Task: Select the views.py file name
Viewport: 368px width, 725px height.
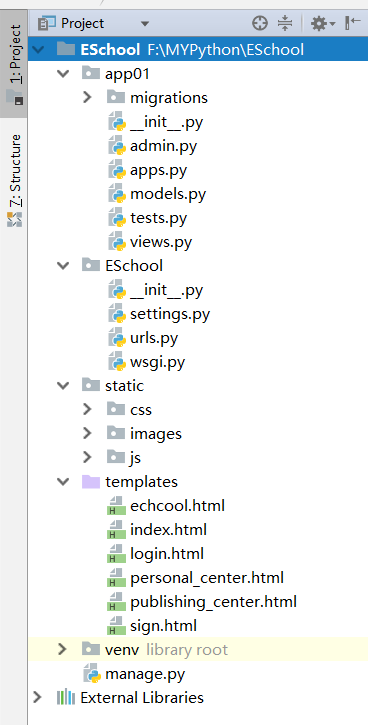Action: point(161,242)
